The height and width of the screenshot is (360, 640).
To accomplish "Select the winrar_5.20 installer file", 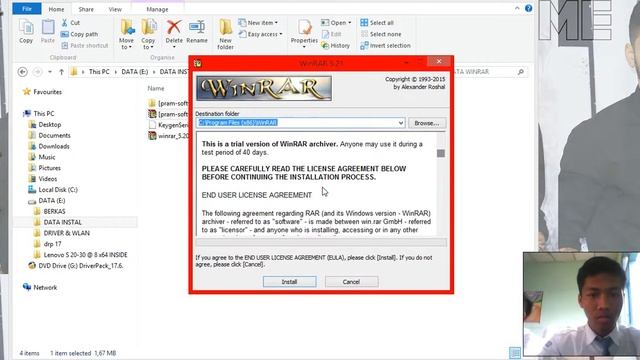I will [x=169, y=136].
